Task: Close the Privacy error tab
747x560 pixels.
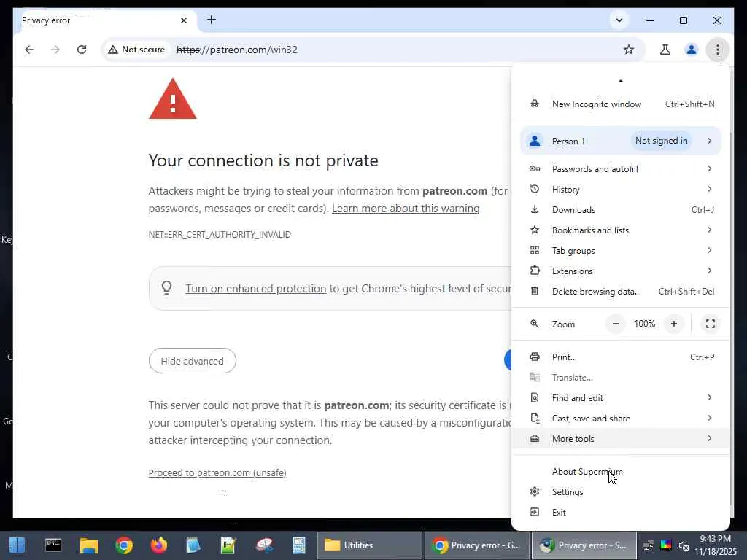Action: tap(184, 20)
